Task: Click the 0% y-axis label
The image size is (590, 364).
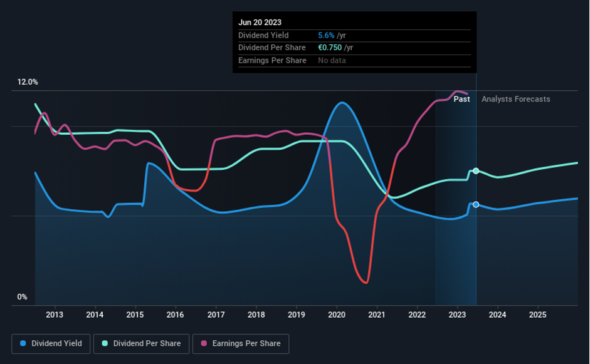Action: [22, 297]
